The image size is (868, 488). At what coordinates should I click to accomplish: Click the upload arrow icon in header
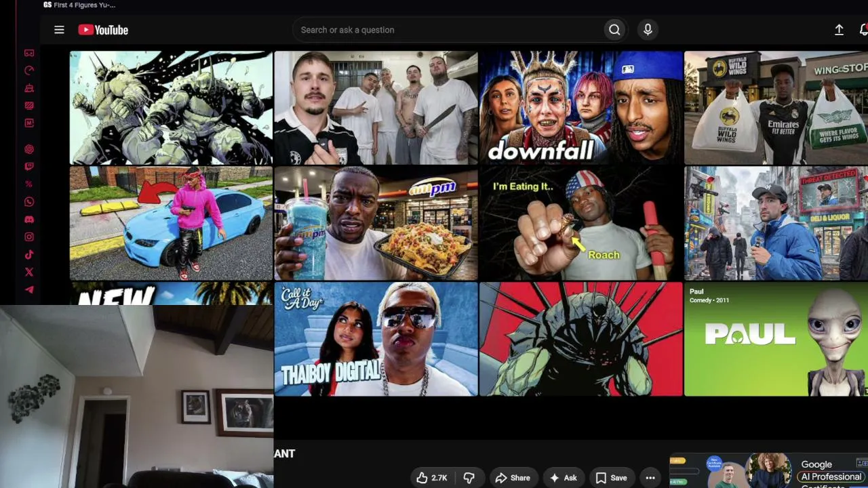(839, 30)
